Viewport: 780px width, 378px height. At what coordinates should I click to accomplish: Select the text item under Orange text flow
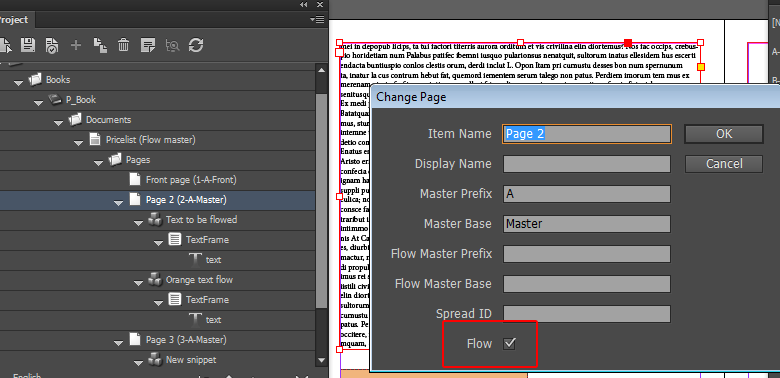[158, 319]
